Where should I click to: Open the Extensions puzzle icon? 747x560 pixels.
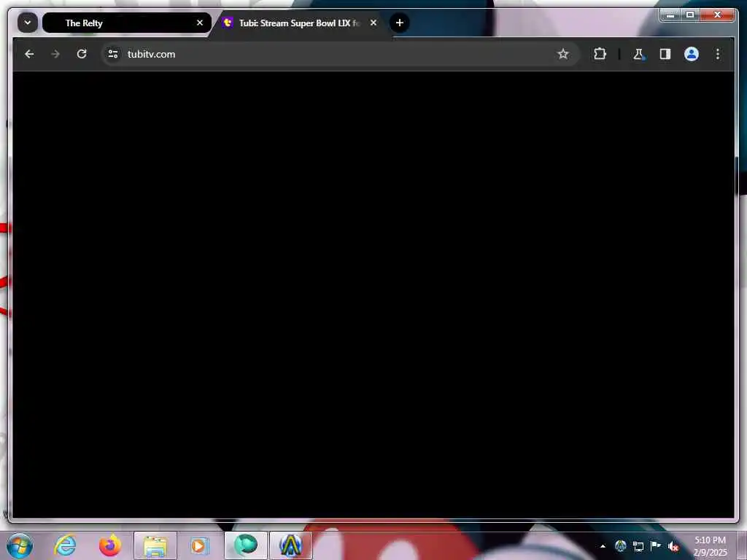pos(600,54)
